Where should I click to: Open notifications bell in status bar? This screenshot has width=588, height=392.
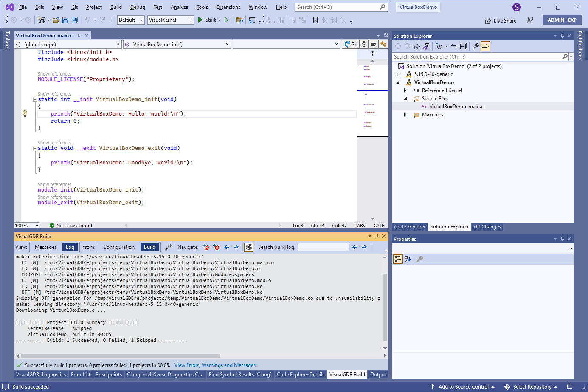tap(569, 386)
